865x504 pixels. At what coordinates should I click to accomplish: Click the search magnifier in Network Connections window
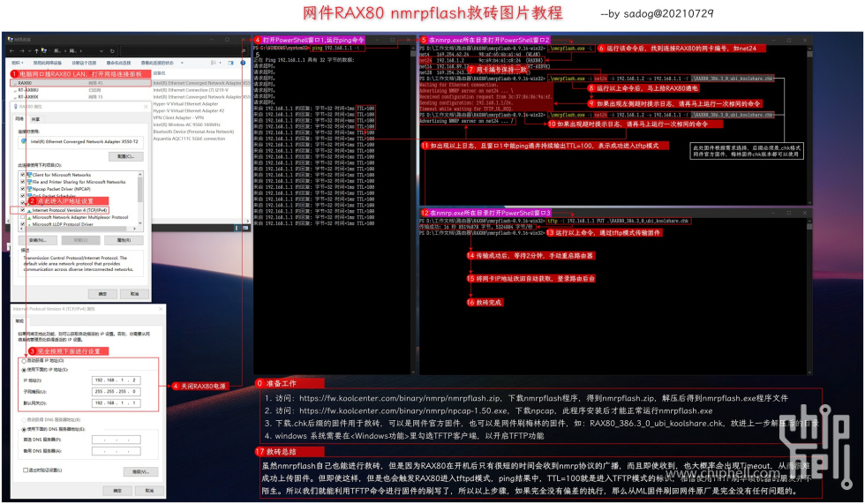[244, 50]
